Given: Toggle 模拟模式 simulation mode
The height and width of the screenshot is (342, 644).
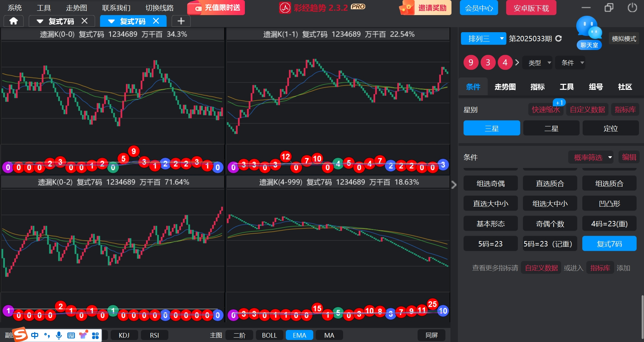Looking at the screenshot, I should 624,39.
